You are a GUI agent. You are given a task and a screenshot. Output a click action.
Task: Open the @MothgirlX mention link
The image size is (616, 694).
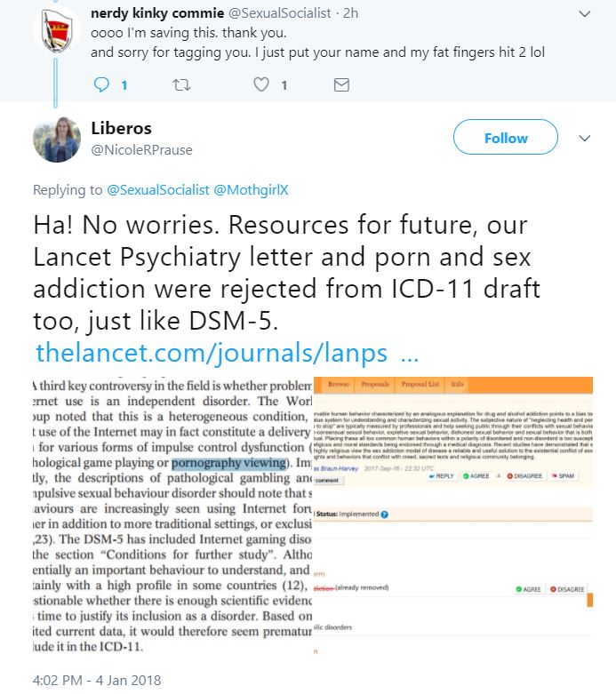pyautogui.click(x=251, y=190)
